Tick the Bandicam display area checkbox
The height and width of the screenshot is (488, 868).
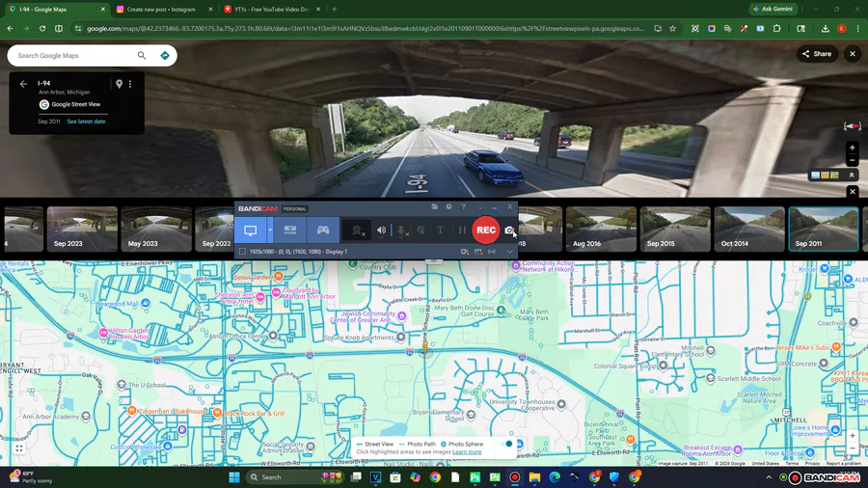point(242,252)
